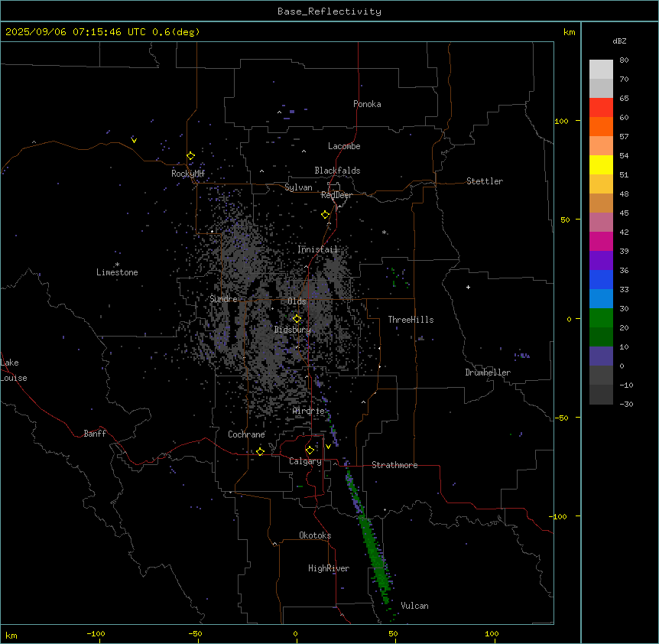
Task: Click the Olds label
Action: pos(297,301)
